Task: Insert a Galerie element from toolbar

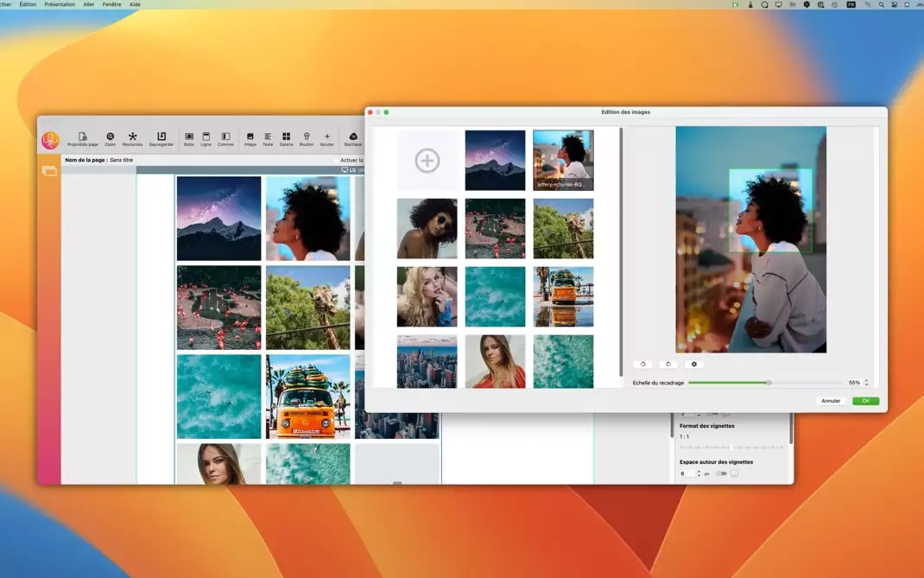Action: (286, 138)
